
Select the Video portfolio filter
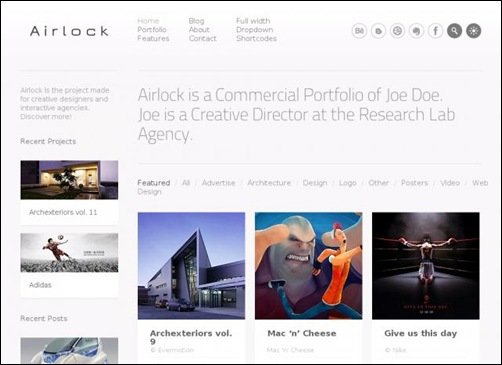(450, 183)
